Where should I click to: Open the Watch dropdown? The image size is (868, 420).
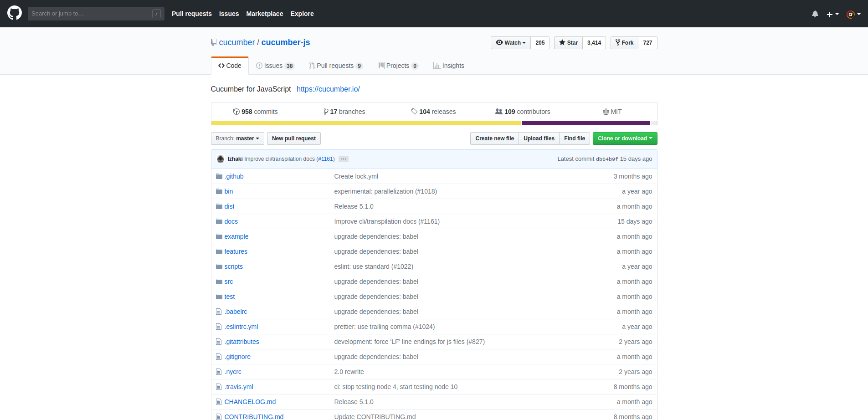point(511,43)
